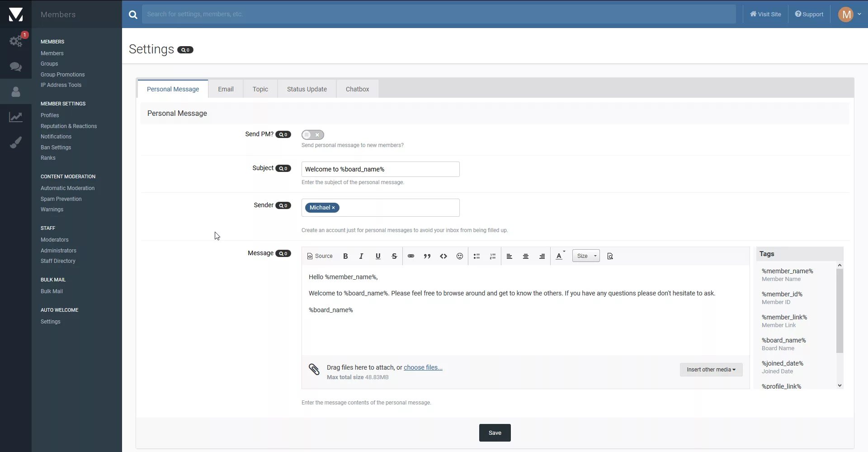
Task: Open Visit Site link
Action: 765,14
